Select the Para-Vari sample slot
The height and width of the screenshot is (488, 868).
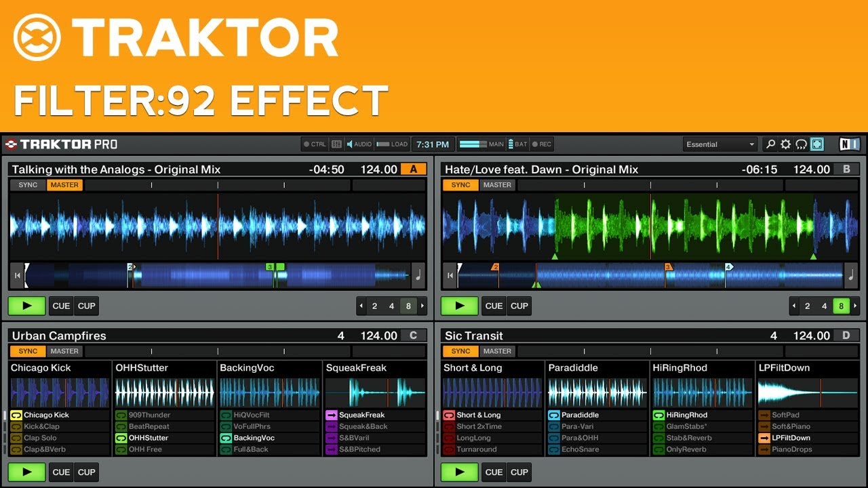tap(597, 426)
